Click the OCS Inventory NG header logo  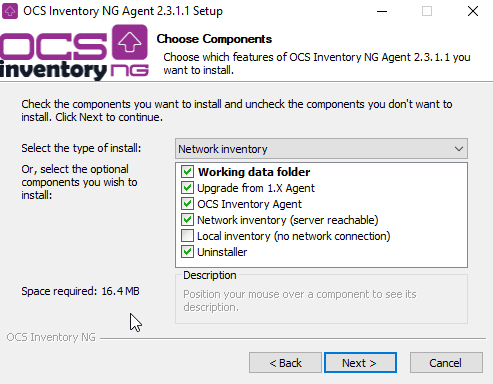74,52
